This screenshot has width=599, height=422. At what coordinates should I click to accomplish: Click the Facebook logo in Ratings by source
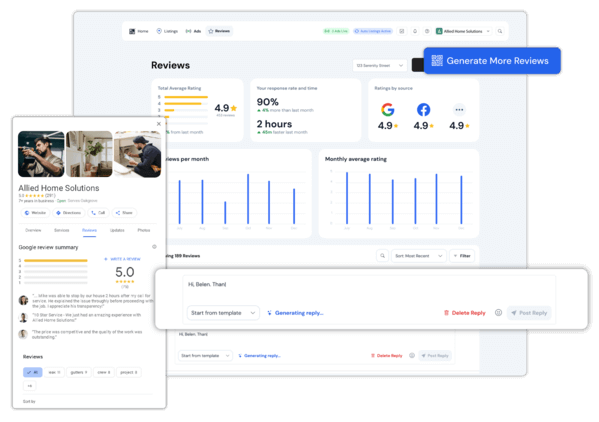(x=423, y=110)
